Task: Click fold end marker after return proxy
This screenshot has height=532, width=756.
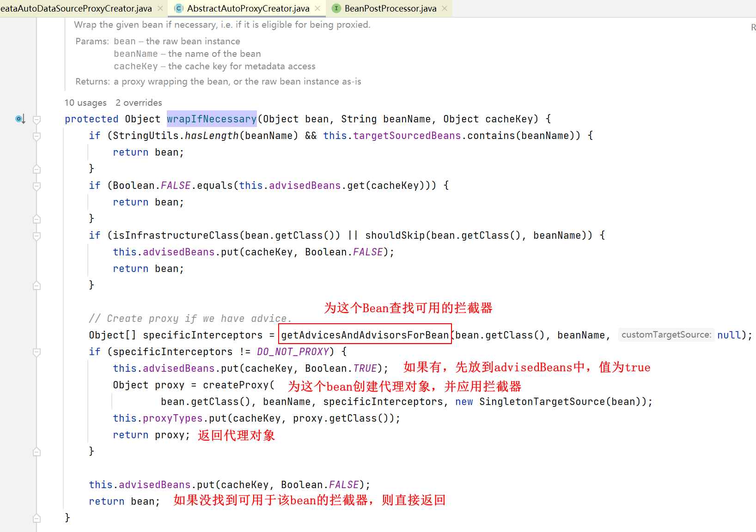Action: point(37,452)
